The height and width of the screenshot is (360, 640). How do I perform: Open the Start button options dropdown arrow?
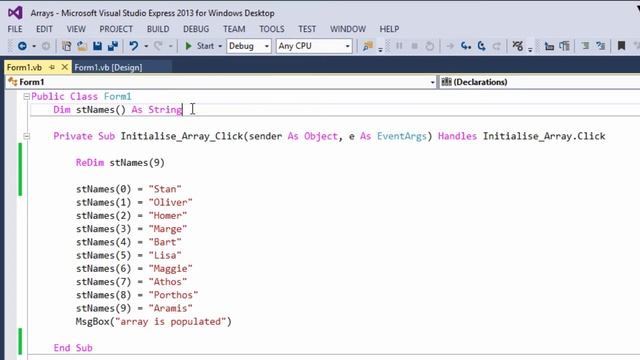tap(220, 46)
